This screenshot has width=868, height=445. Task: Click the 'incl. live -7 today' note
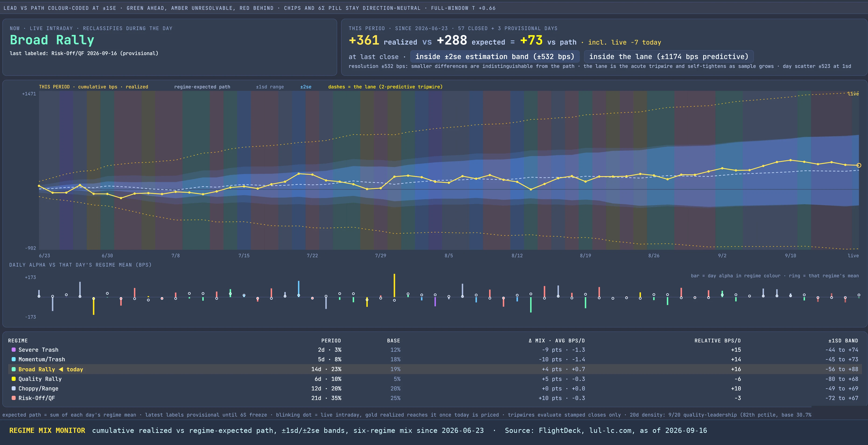(624, 42)
